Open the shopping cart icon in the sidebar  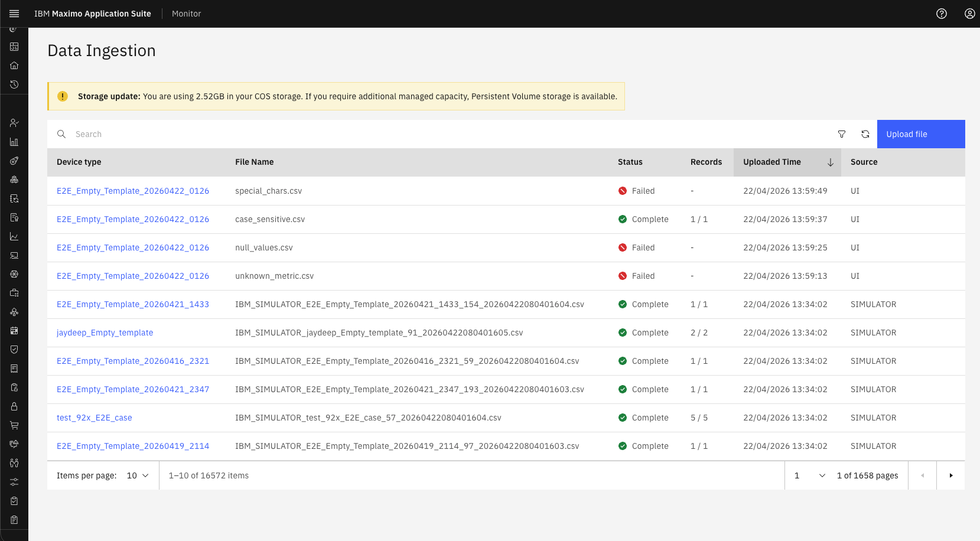(14, 425)
